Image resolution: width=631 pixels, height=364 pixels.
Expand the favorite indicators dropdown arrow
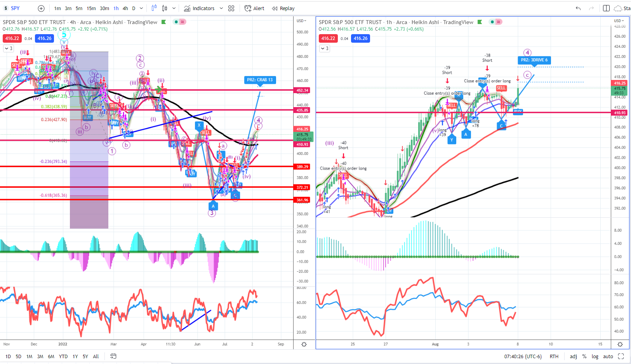click(x=221, y=8)
